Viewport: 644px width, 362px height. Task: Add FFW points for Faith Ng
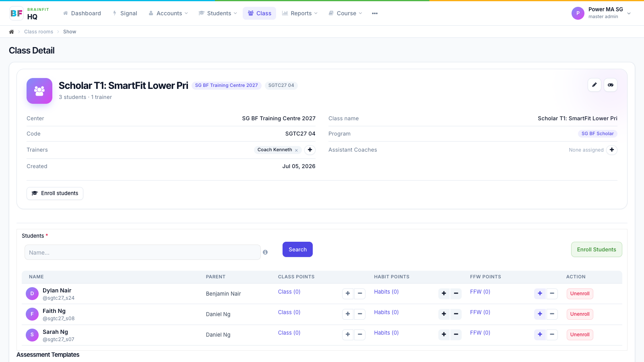(x=540, y=314)
